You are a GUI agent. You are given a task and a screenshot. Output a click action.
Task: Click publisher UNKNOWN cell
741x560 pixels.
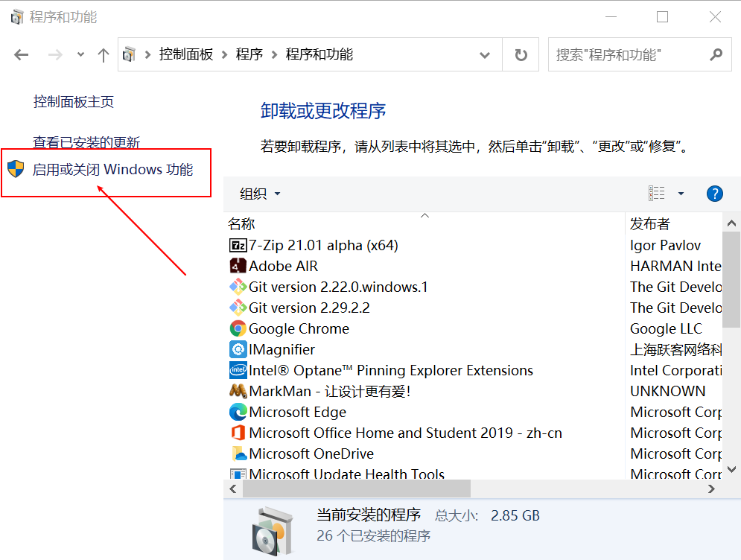(x=668, y=391)
